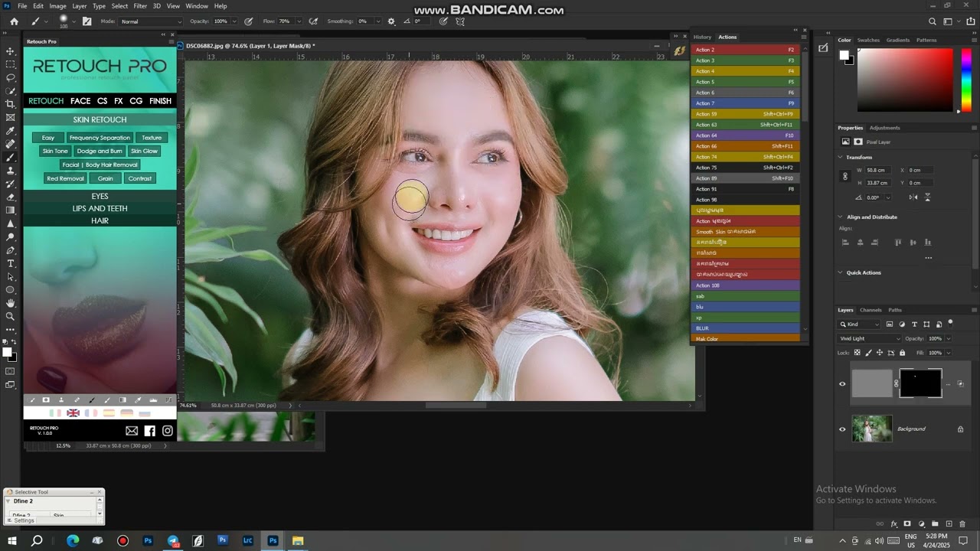
Task: Click the Red Removal button
Action: 65,178
